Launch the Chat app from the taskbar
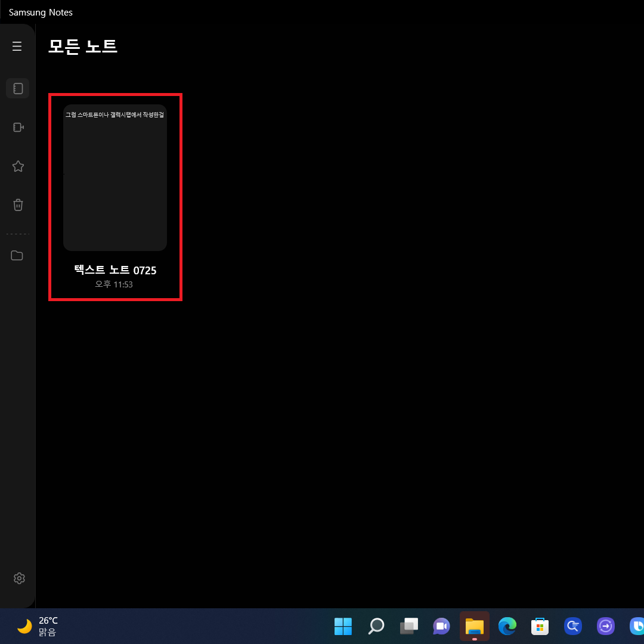This screenshot has height=644, width=644. click(x=441, y=626)
